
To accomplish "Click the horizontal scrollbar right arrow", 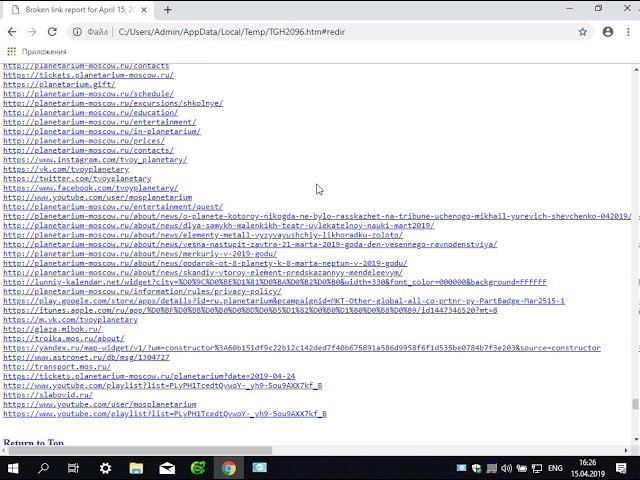I will point(626,450).
